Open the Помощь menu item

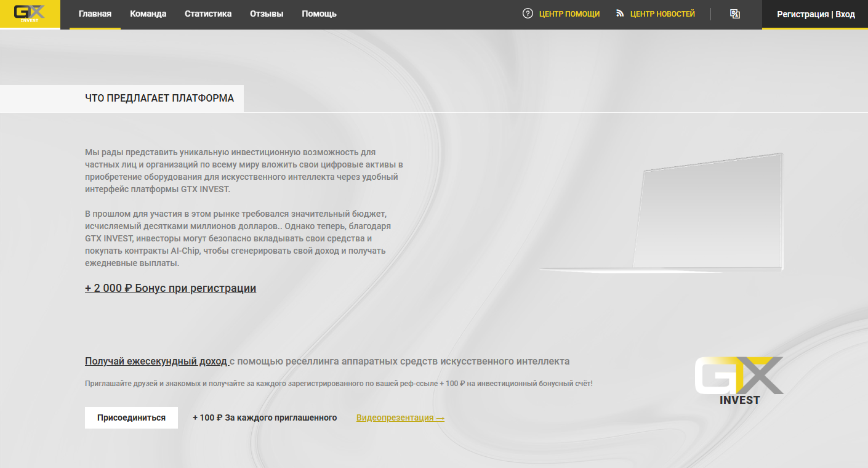[x=319, y=14]
